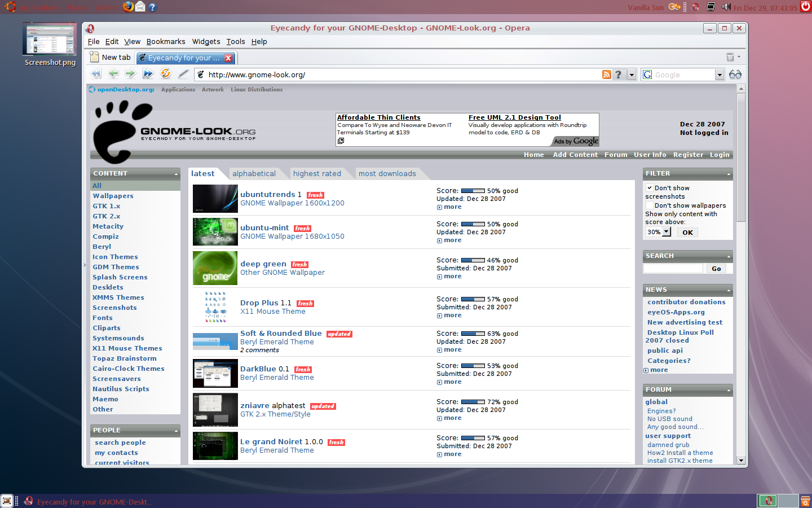The height and width of the screenshot is (508, 812).
Task: Open the 30% score threshold dropdown
Action: pos(658,232)
